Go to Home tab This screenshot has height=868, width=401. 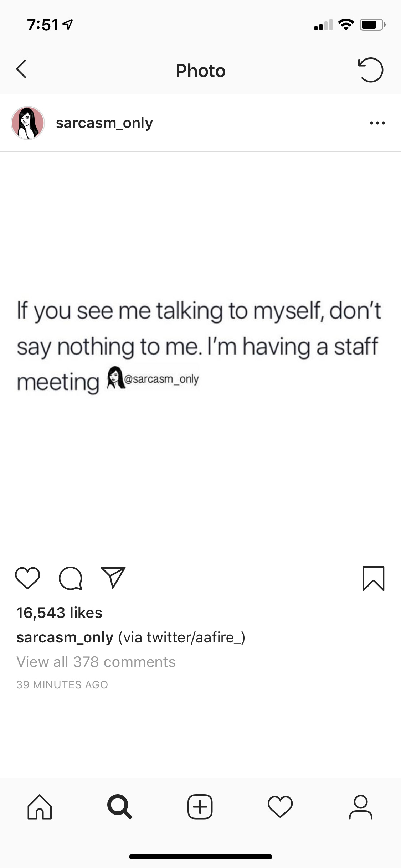coord(40,807)
